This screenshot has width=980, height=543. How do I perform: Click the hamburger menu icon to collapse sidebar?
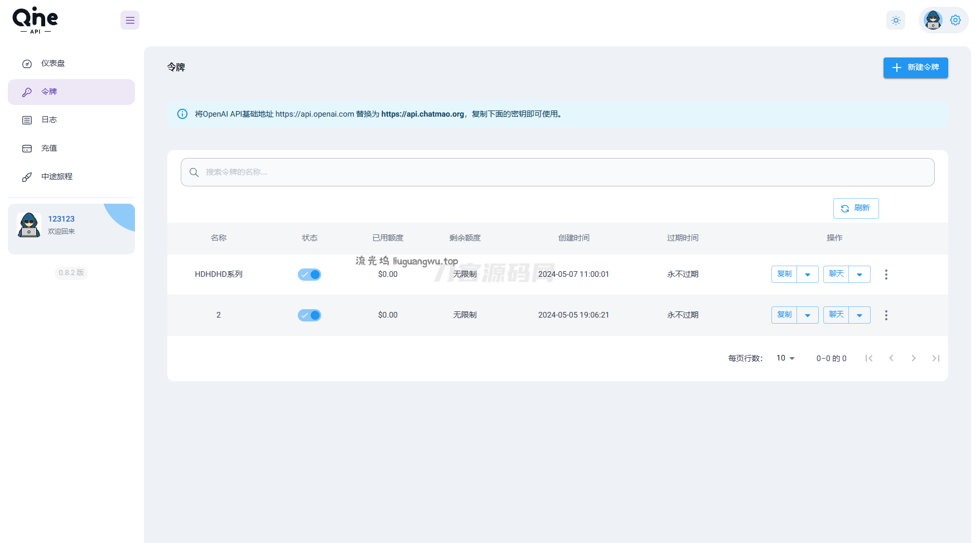click(x=130, y=21)
